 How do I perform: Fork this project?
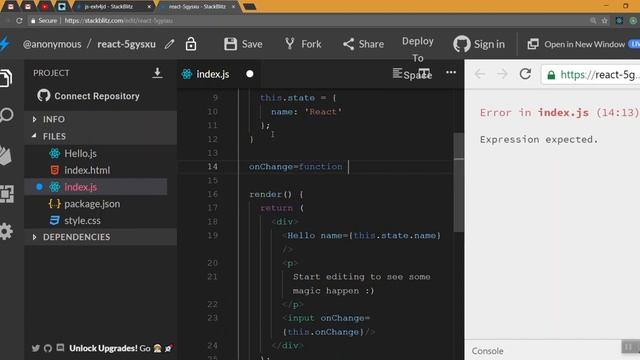303,44
